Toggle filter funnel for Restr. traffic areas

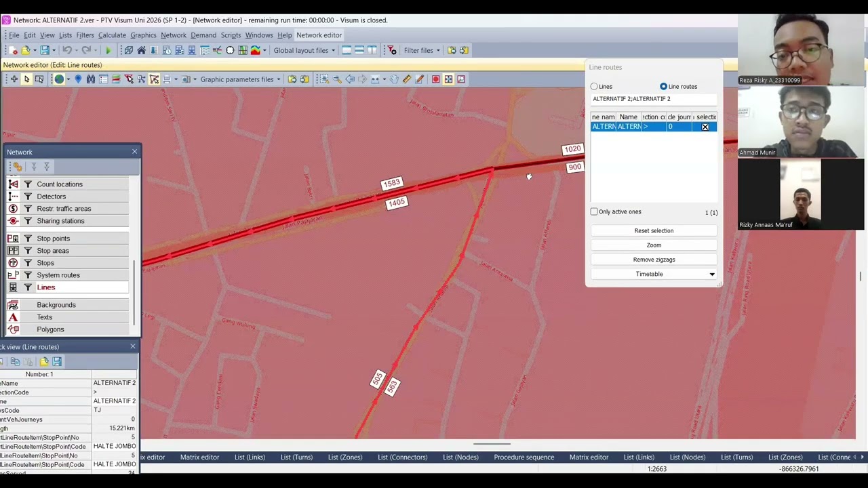click(x=28, y=209)
